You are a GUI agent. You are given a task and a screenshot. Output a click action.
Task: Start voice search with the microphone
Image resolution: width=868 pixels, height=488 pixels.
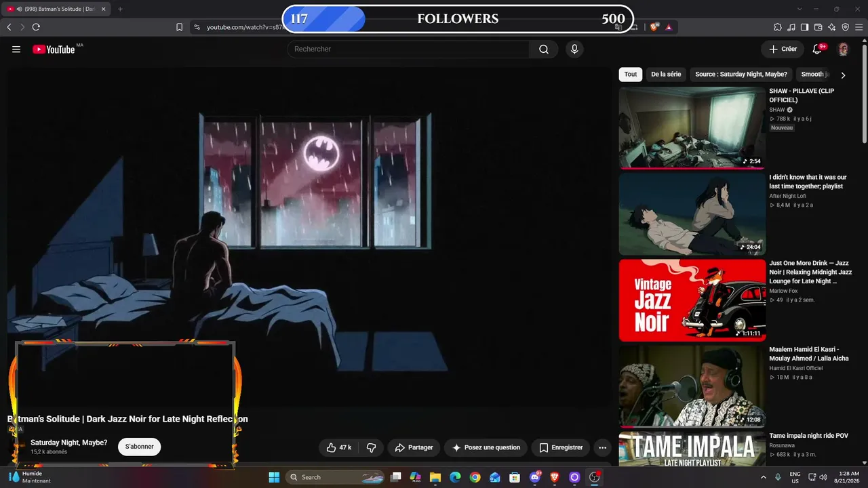pyautogui.click(x=574, y=49)
